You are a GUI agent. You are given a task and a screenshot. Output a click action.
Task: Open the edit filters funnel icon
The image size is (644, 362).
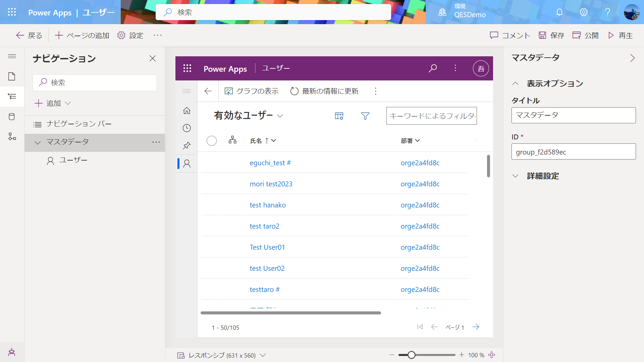pos(365,116)
